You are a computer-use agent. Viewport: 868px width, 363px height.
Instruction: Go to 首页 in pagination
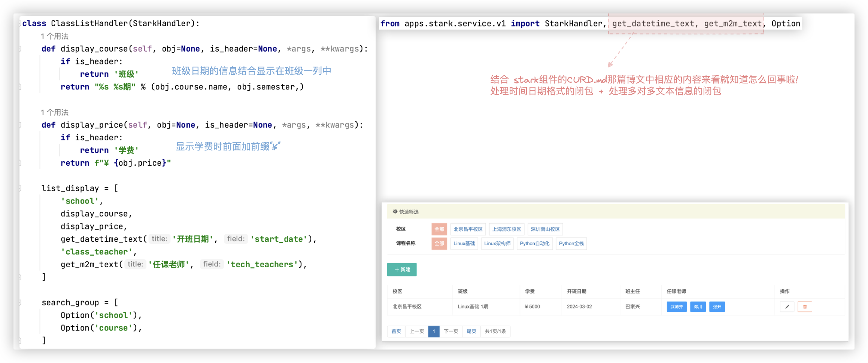396,331
